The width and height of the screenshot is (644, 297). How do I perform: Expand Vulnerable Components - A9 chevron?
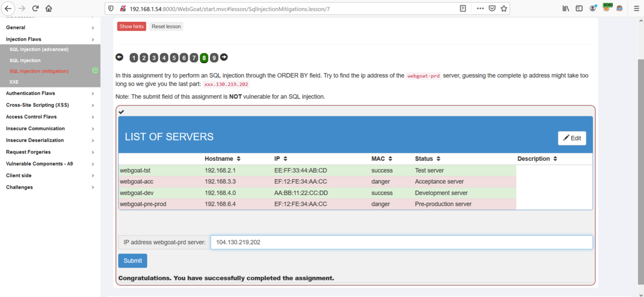(x=93, y=165)
